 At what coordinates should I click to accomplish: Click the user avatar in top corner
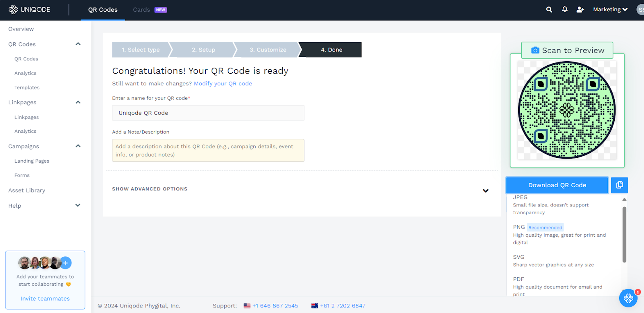coord(640,10)
